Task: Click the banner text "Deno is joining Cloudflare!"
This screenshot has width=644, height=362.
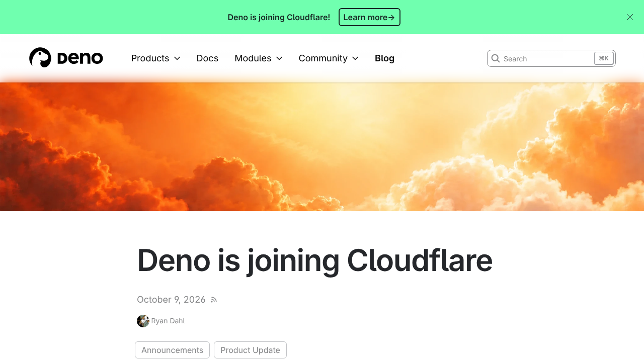Action: click(x=279, y=17)
